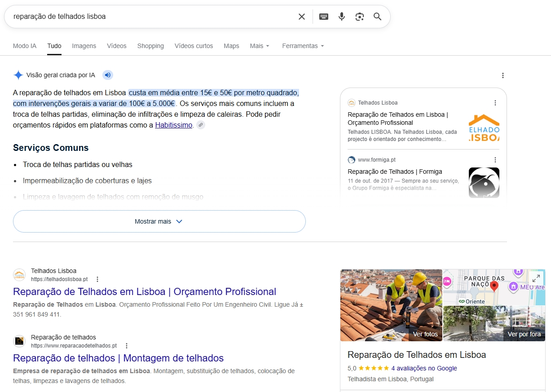Click the knowledge panel title Reparação de Telhados em Lisboa
Screen dimensions: 551x392
click(x=417, y=355)
